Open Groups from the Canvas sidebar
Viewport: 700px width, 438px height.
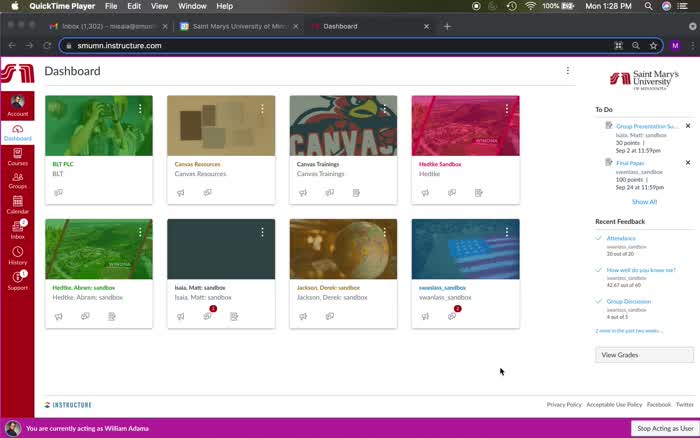tap(17, 180)
